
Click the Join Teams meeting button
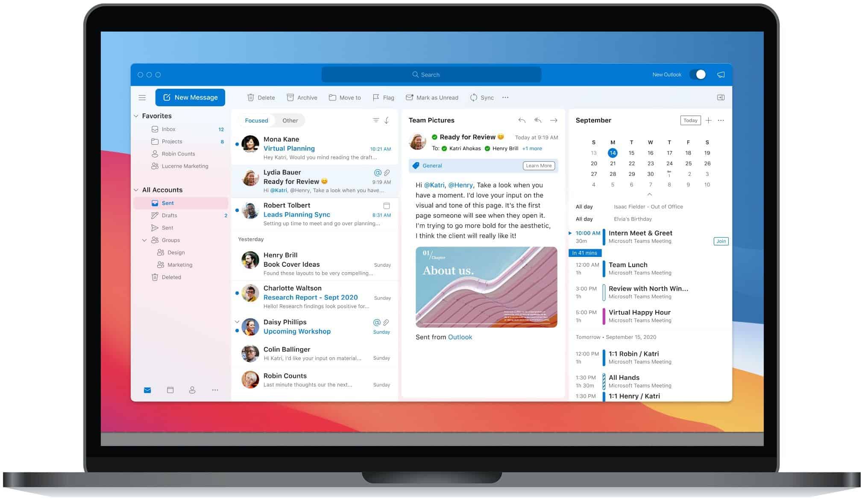(x=721, y=241)
